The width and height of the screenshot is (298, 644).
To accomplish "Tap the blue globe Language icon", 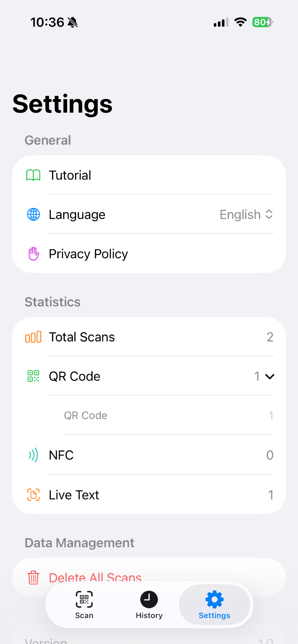I will [33, 214].
